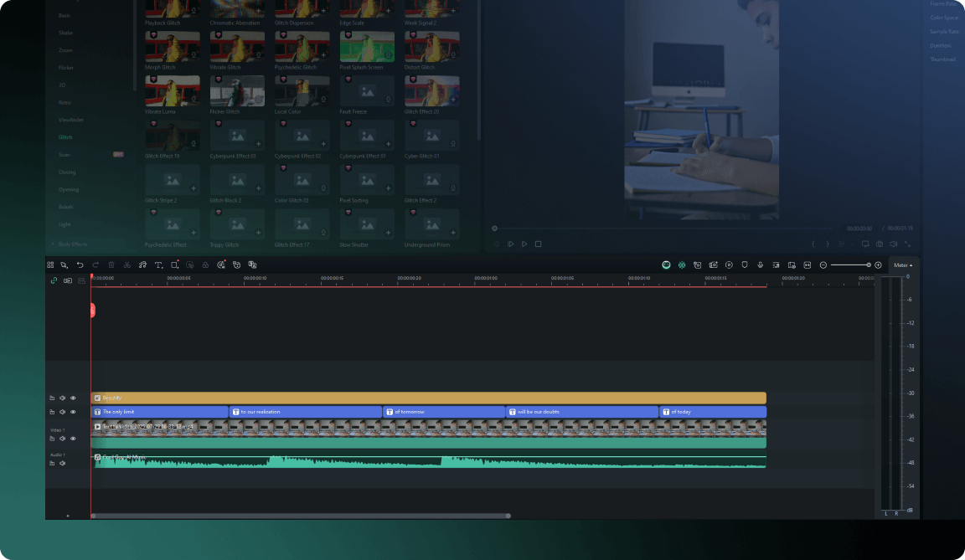
Task: Toggle the green snapping icon
Action: [x=682, y=265]
